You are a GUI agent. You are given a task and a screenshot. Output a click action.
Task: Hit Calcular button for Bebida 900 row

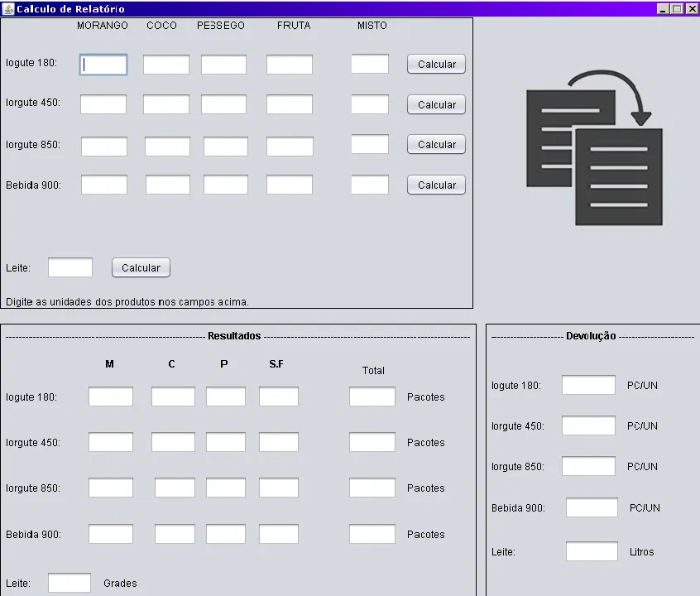436,185
